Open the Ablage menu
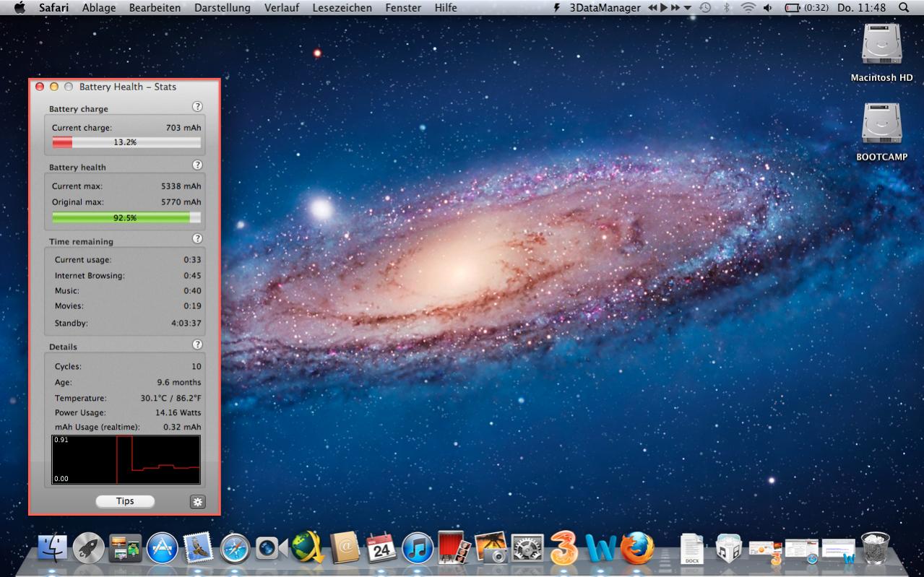 (99, 8)
